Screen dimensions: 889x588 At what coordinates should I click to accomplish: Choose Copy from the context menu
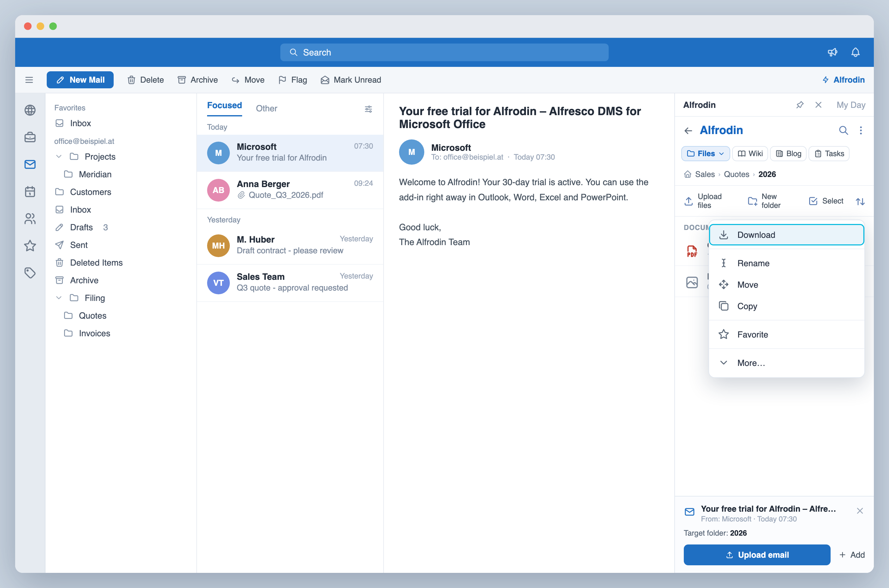[786, 306]
